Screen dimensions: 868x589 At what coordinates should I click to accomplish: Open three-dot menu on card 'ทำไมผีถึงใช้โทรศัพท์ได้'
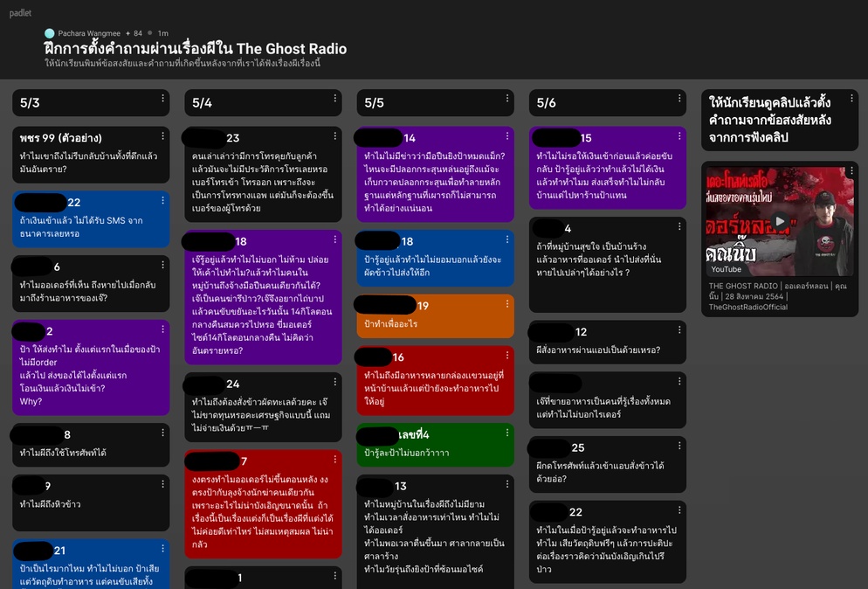pos(162,433)
